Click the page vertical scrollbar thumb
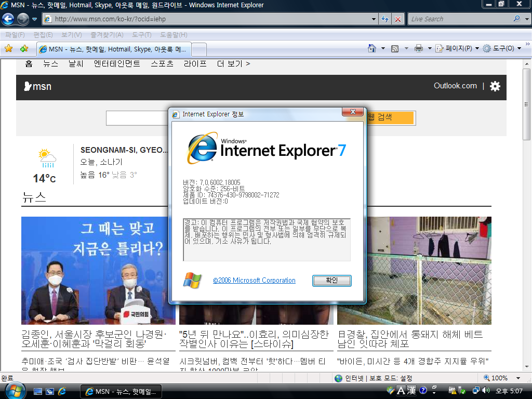The height and width of the screenshot is (399, 532). point(526,104)
